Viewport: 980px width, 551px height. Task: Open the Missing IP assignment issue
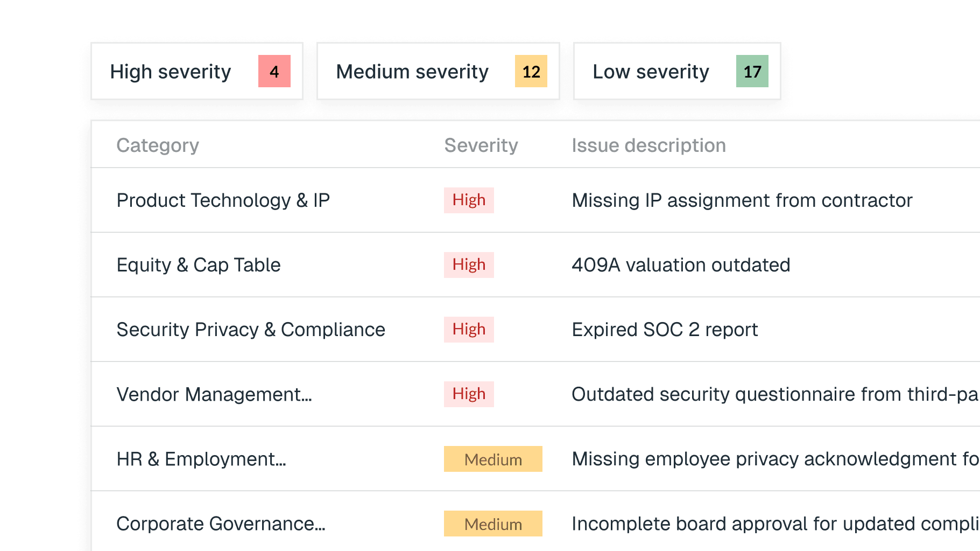coord(741,200)
